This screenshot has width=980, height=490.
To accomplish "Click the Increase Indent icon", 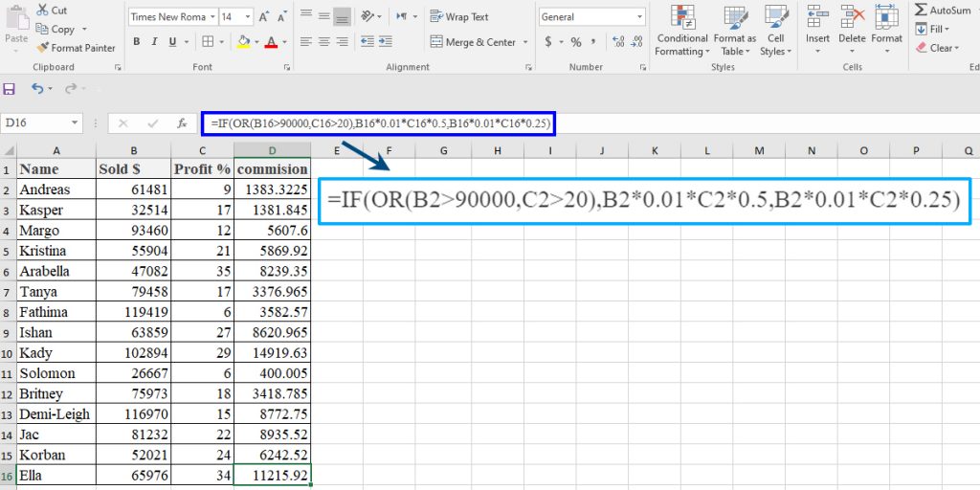I will [386, 42].
